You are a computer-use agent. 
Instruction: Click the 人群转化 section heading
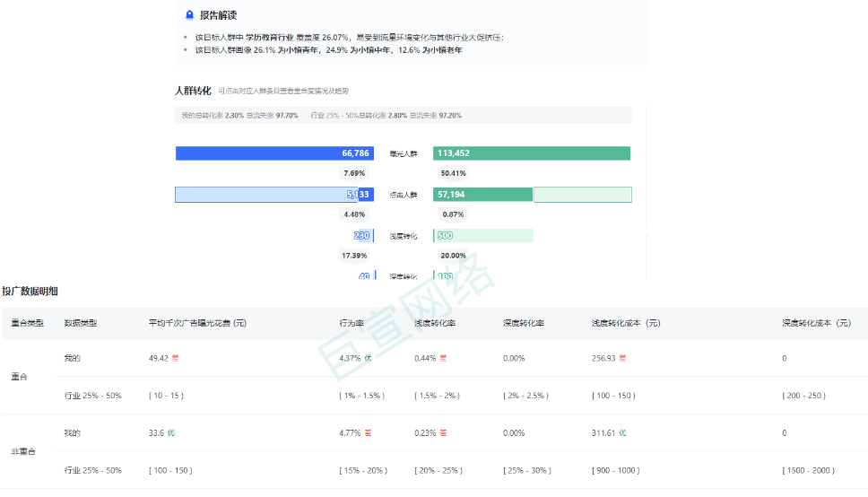(x=193, y=91)
